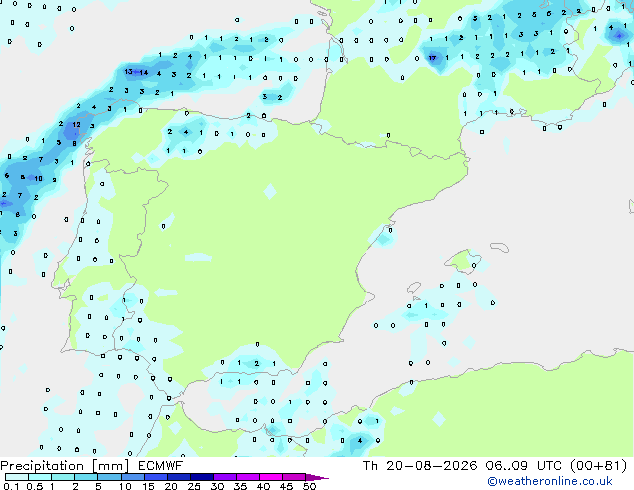Select the 10–15 mm legend swatch
This screenshot has height=490, width=634.
click(132, 477)
